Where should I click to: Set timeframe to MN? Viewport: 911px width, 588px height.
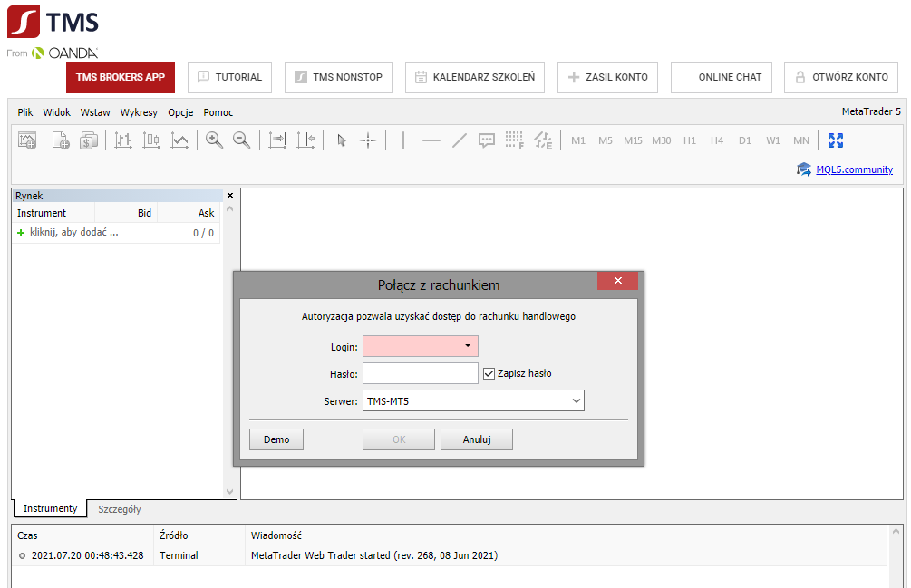pos(801,140)
